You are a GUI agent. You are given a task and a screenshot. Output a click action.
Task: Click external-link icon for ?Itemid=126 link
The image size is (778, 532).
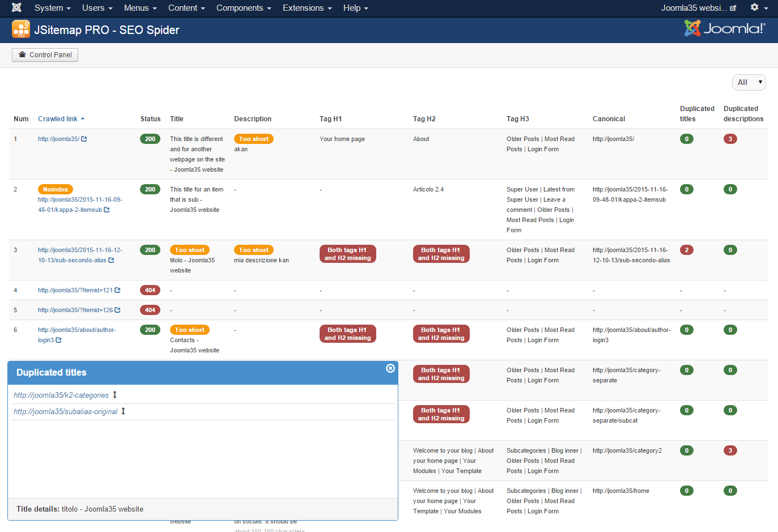pyautogui.click(x=118, y=310)
